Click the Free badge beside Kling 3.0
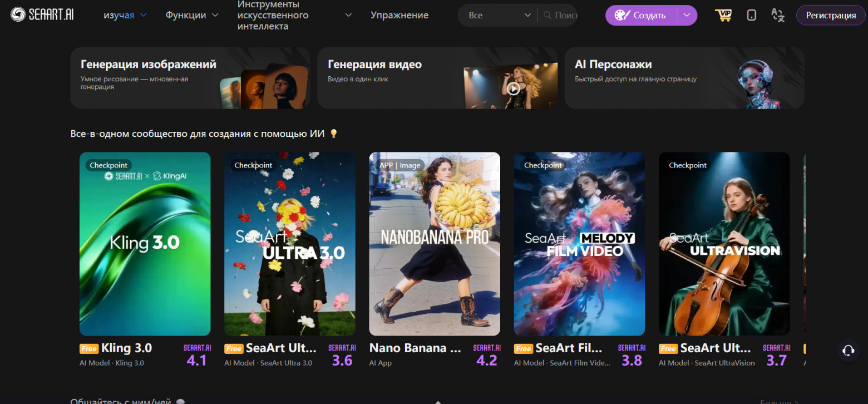 click(x=89, y=349)
